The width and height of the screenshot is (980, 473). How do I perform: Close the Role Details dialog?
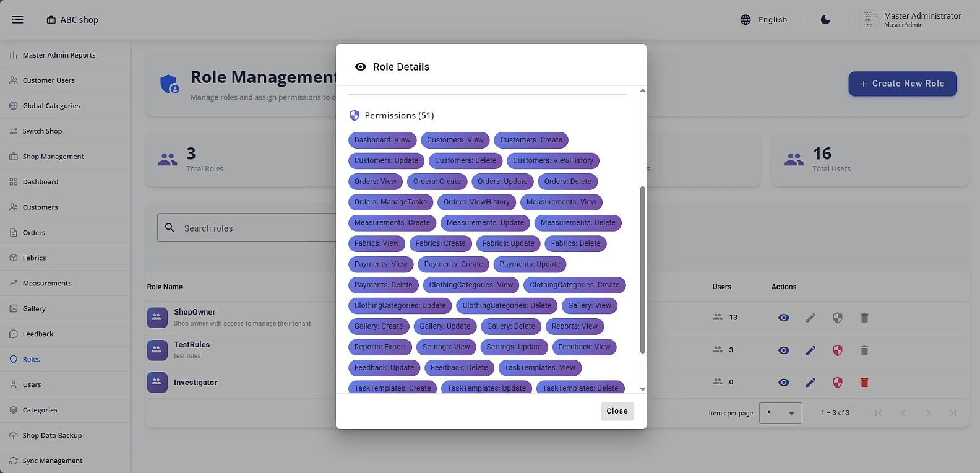pyautogui.click(x=617, y=411)
